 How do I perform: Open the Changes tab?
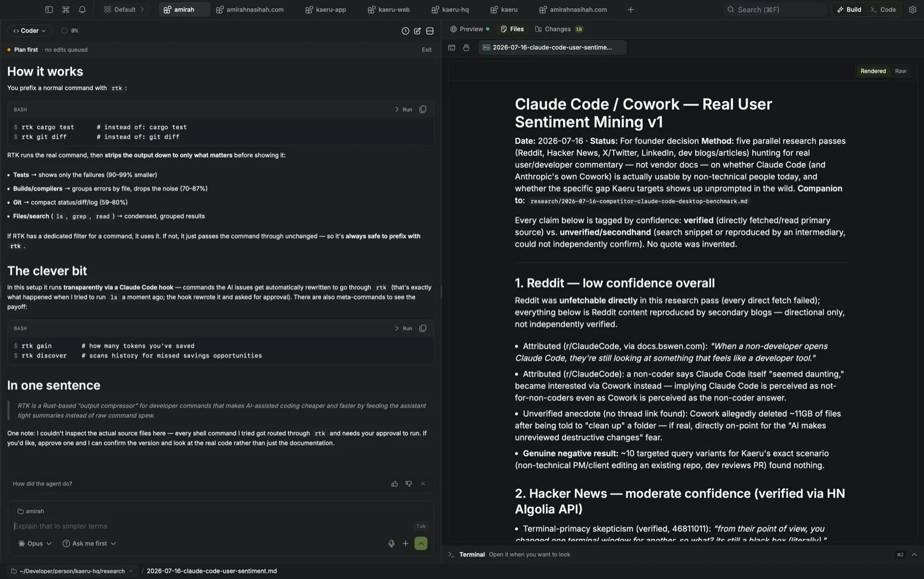tap(559, 29)
